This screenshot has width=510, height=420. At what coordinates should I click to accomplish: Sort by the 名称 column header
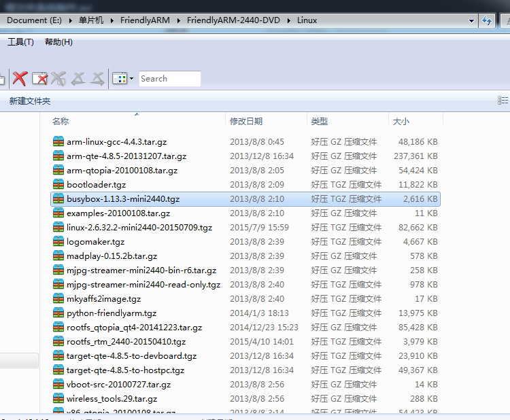(61, 121)
